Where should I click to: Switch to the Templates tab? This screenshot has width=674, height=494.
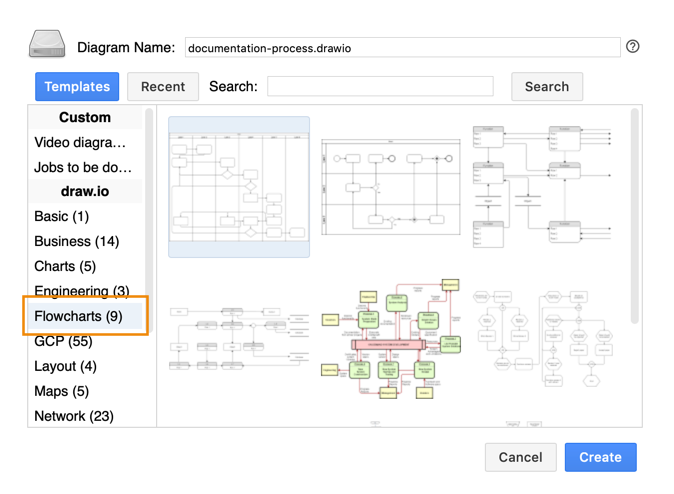[x=77, y=86]
